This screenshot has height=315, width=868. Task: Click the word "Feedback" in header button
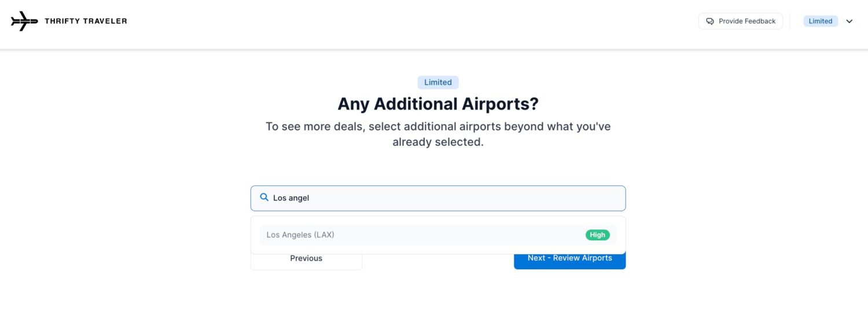[x=759, y=21]
